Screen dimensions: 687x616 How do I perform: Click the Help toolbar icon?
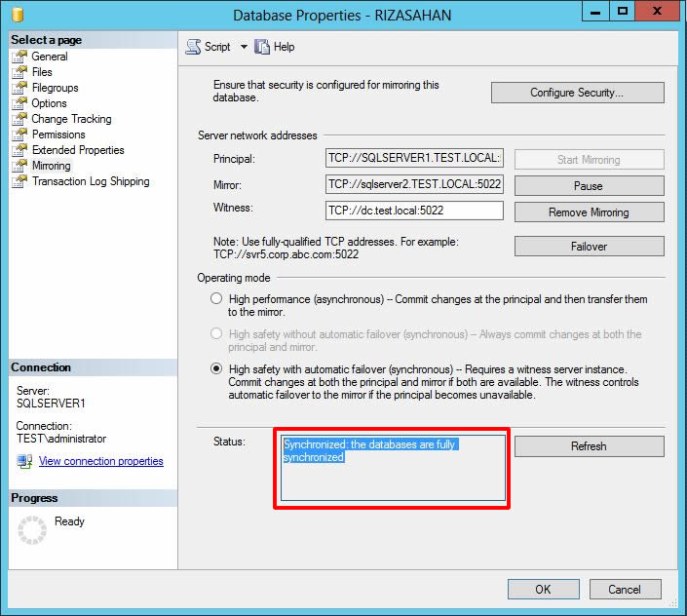[x=262, y=47]
